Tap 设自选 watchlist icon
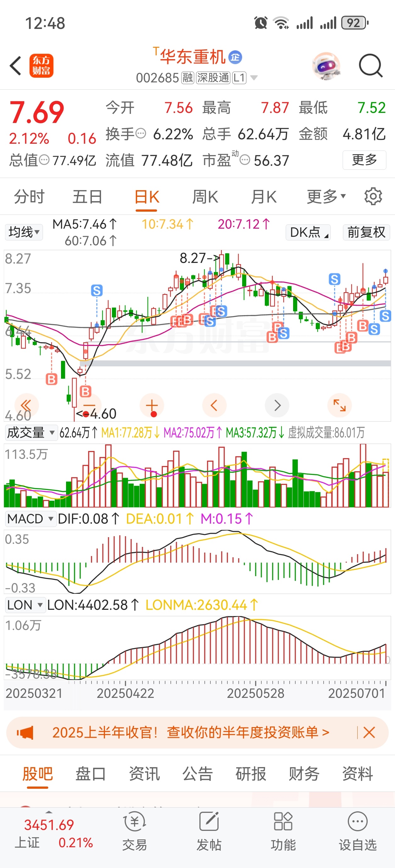 coord(358,831)
